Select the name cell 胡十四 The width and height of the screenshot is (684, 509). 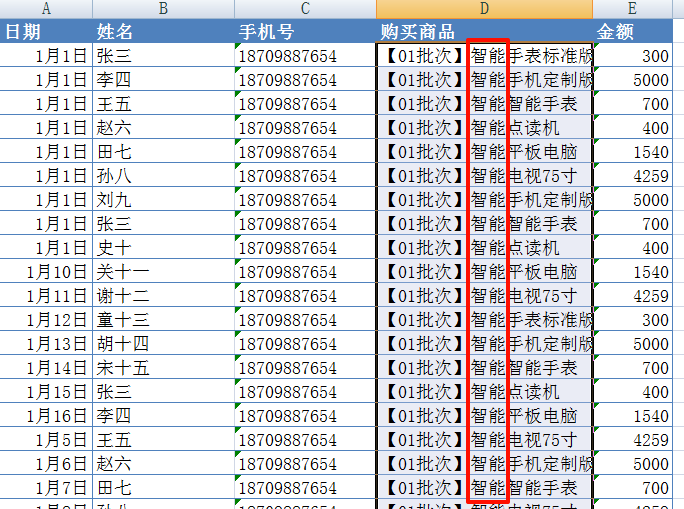pos(163,343)
